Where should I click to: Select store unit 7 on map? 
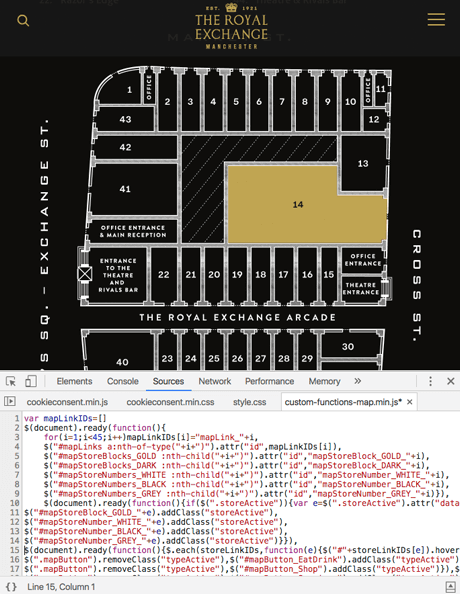(x=282, y=102)
